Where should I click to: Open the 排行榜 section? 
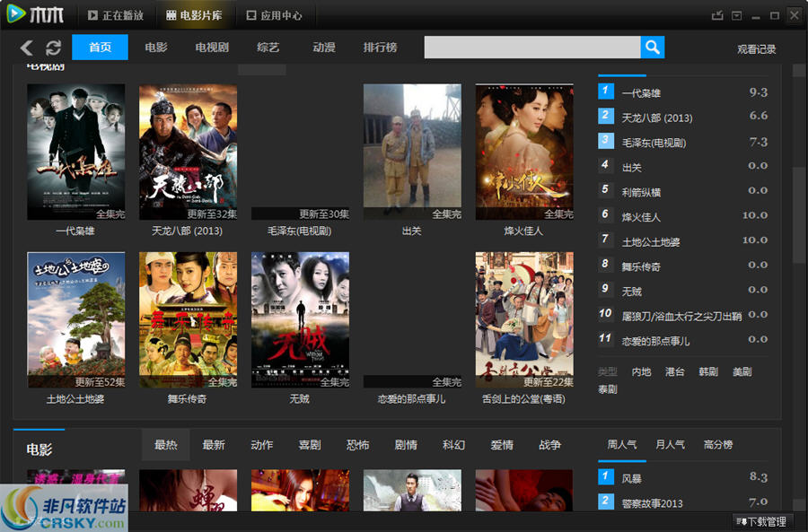click(x=378, y=48)
